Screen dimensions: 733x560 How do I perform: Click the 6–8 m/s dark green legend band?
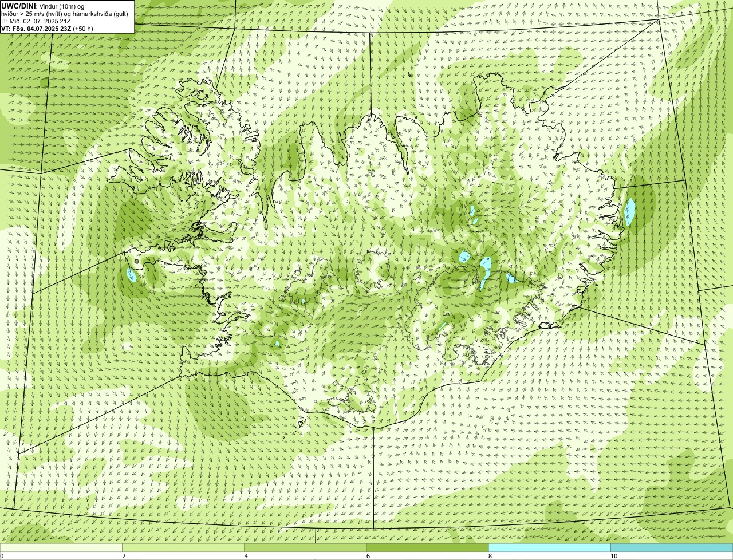pos(427,547)
